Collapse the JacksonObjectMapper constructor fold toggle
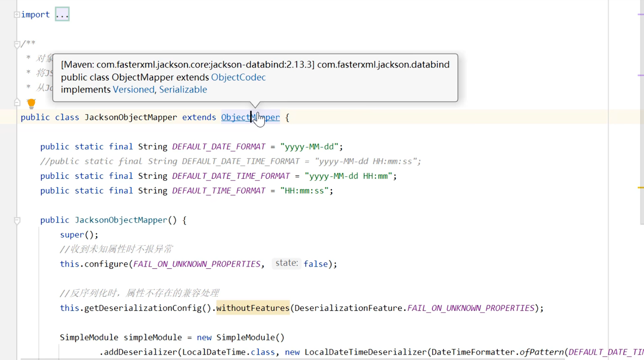644x360 pixels. pyautogui.click(x=17, y=220)
